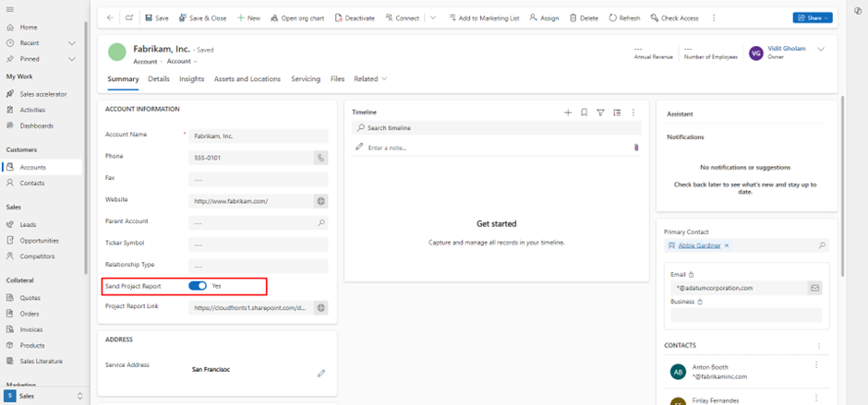Viewport: 868px width, 405px height.
Task: Click Check Access command
Action: click(x=674, y=18)
